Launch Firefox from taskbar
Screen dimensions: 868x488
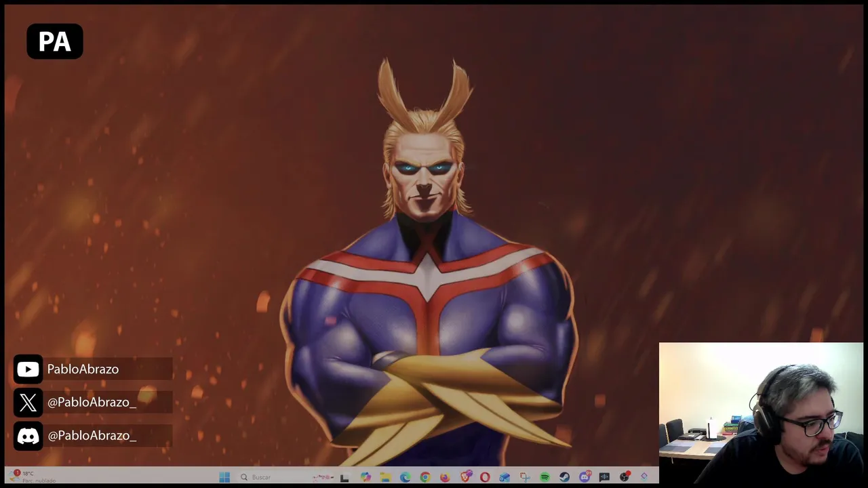pyautogui.click(x=445, y=477)
